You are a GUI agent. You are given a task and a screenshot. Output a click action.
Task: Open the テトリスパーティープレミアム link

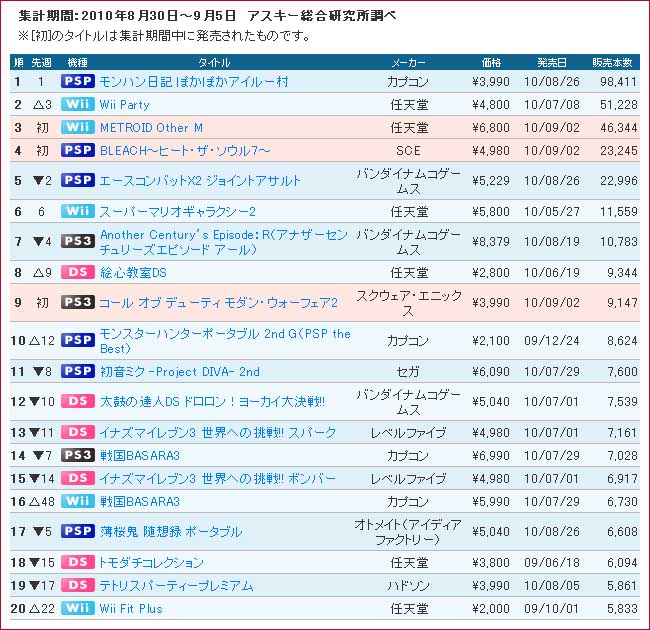pyautogui.click(x=176, y=586)
